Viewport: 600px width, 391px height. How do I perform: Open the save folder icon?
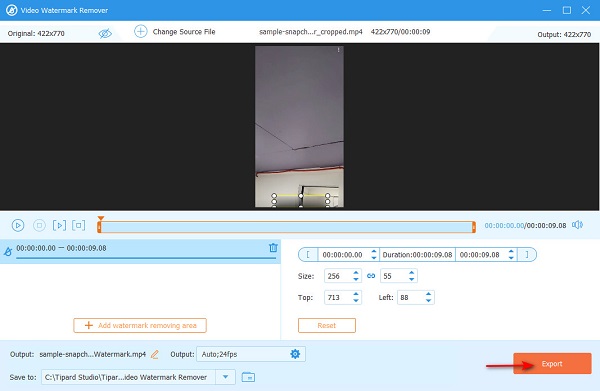pos(248,377)
